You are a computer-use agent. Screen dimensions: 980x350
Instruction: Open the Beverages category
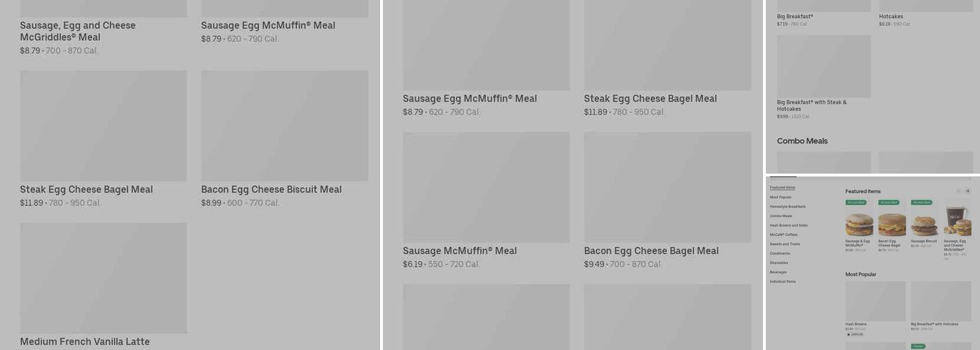pos(778,272)
